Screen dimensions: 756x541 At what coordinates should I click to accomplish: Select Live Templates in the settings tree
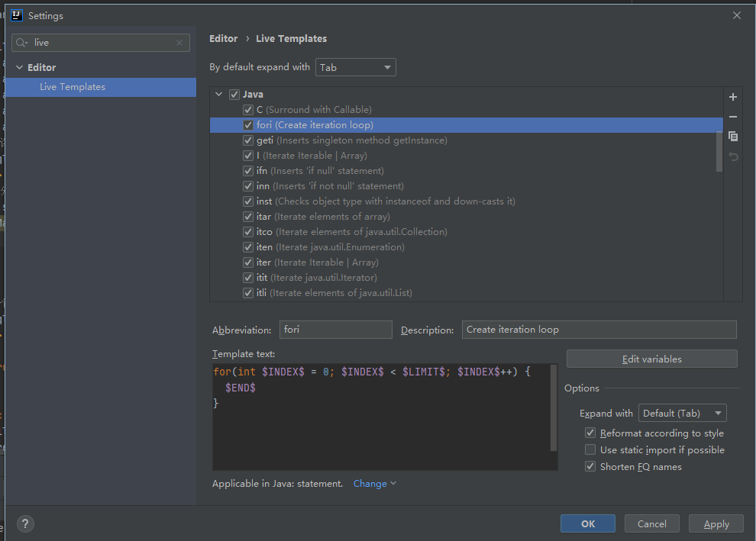100,87
